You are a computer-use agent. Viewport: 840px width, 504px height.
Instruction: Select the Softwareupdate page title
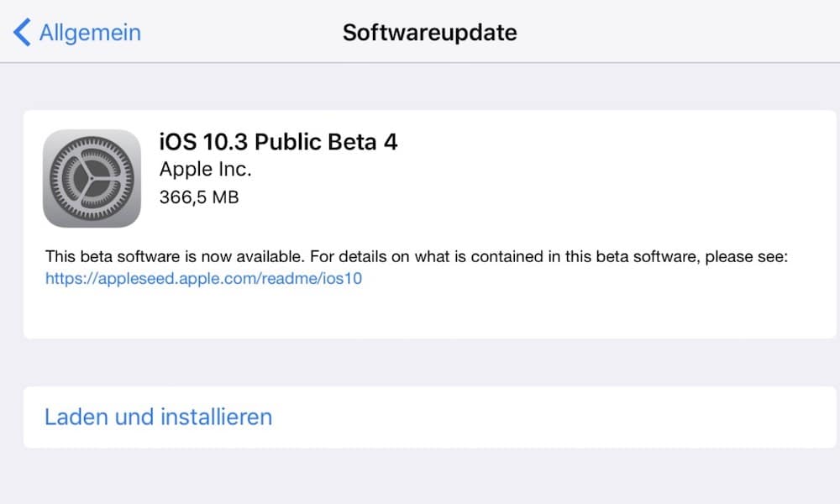pos(429,32)
